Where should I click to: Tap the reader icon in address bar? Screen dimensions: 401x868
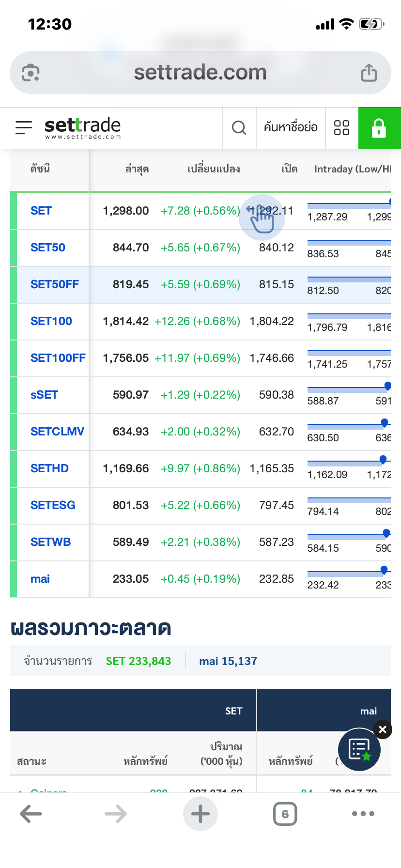31,73
